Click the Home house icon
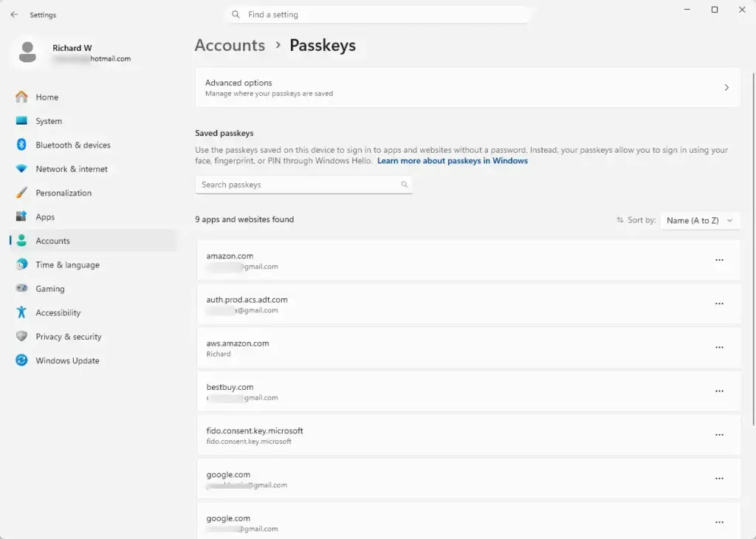 (x=21, y=97)
